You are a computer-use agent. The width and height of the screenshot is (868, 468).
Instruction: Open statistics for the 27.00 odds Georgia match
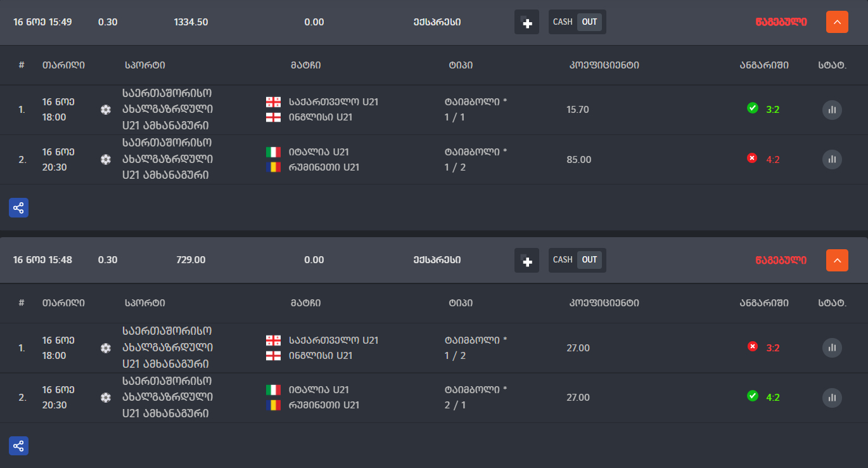[x=832, y=348]
